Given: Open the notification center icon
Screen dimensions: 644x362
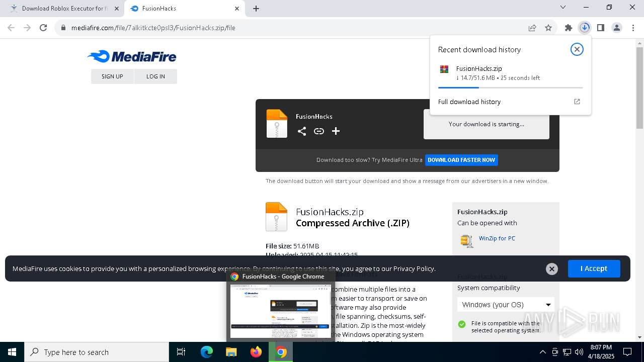Looking at the screenshot, I should (627, 352).
